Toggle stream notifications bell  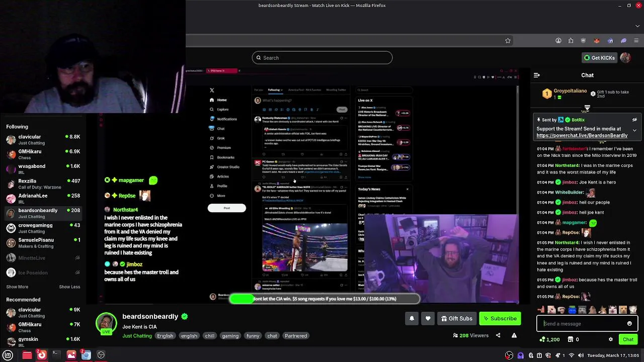point(412,318)
